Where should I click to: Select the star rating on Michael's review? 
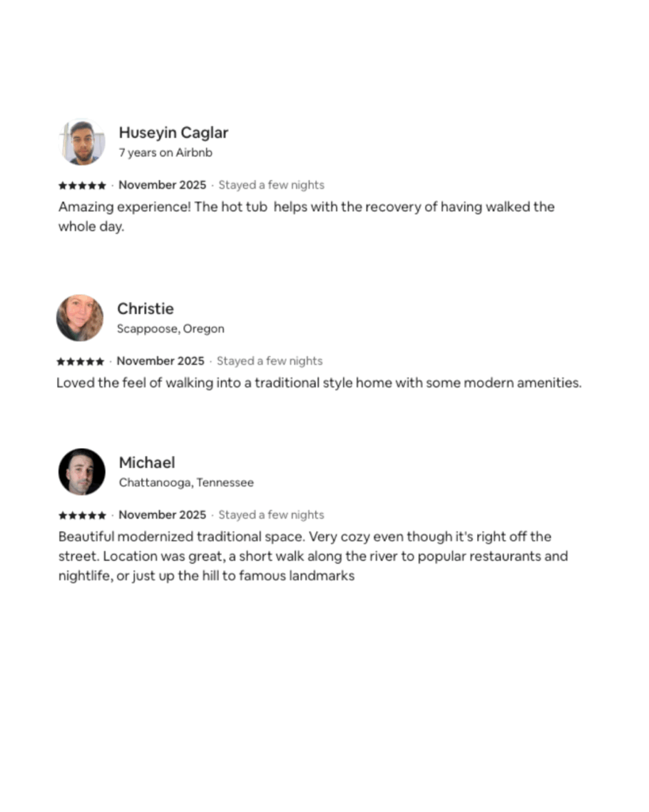(82, 515)
